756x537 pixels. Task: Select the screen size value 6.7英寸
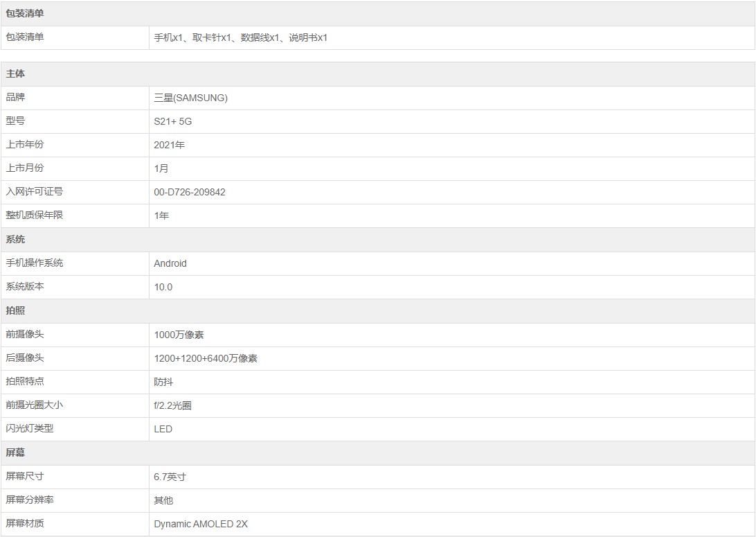[x=170, y=477]
